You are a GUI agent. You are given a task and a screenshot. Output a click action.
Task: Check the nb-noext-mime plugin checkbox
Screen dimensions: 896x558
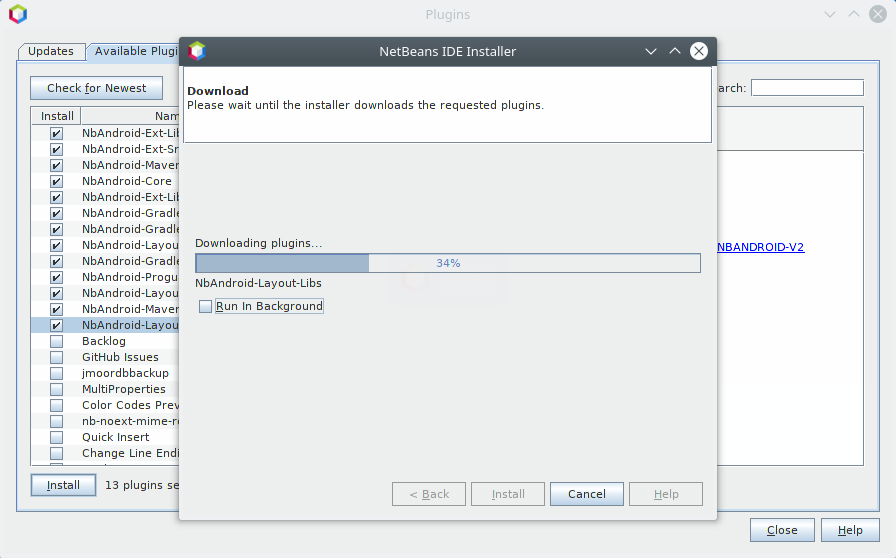57,421
